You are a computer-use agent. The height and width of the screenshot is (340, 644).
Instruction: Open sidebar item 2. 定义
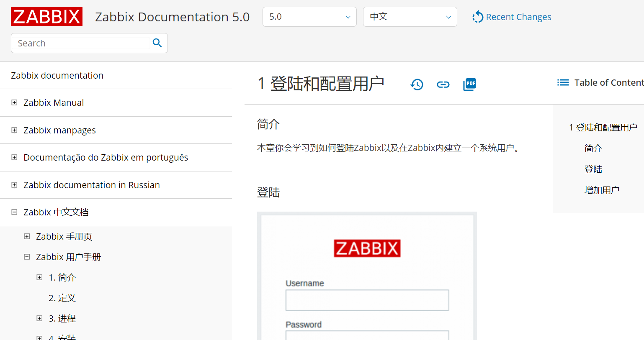click(x=62, y=298)
